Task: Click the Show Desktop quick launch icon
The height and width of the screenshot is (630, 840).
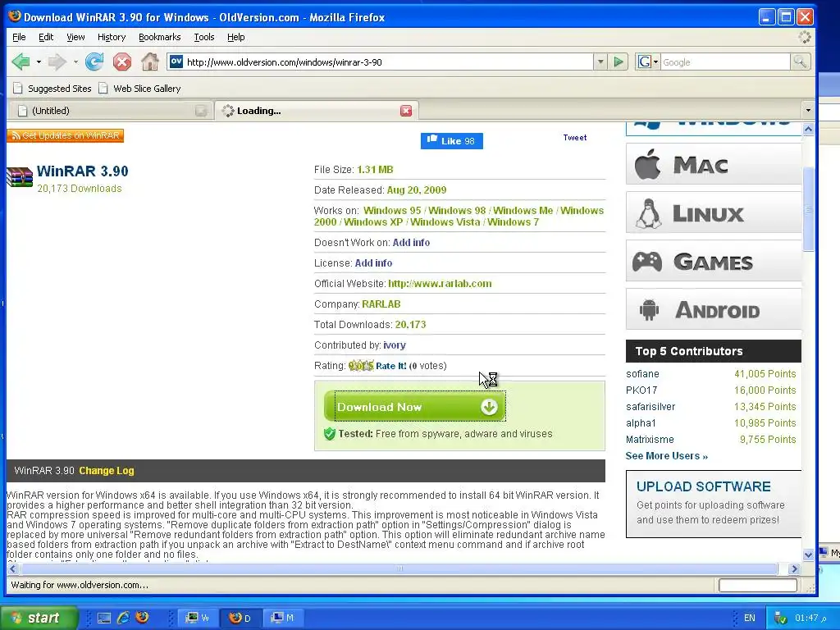Action: pyautogui.click(x=104, y=618)
